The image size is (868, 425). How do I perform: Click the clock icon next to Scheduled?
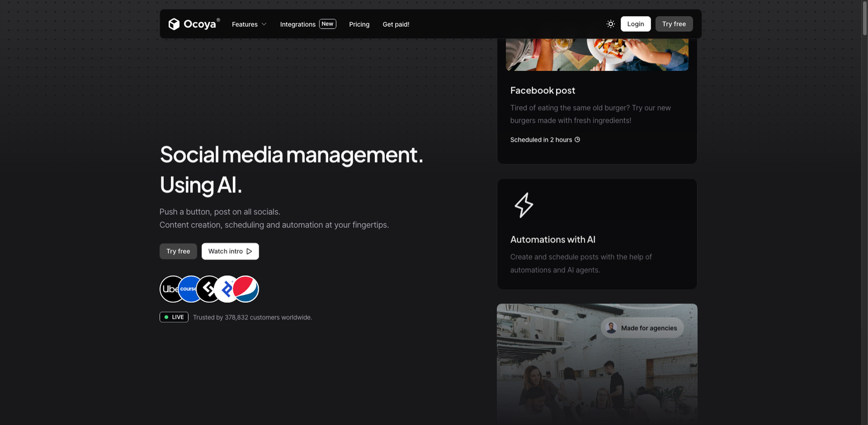[x=577, y=139]
